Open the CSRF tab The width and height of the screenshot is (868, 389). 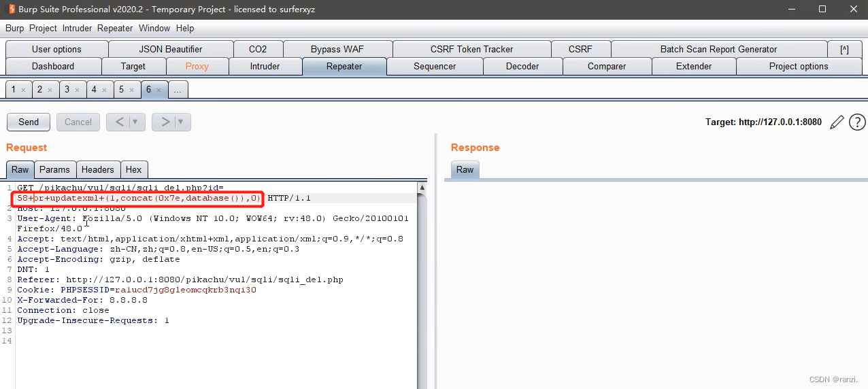(x=581, y=49)
